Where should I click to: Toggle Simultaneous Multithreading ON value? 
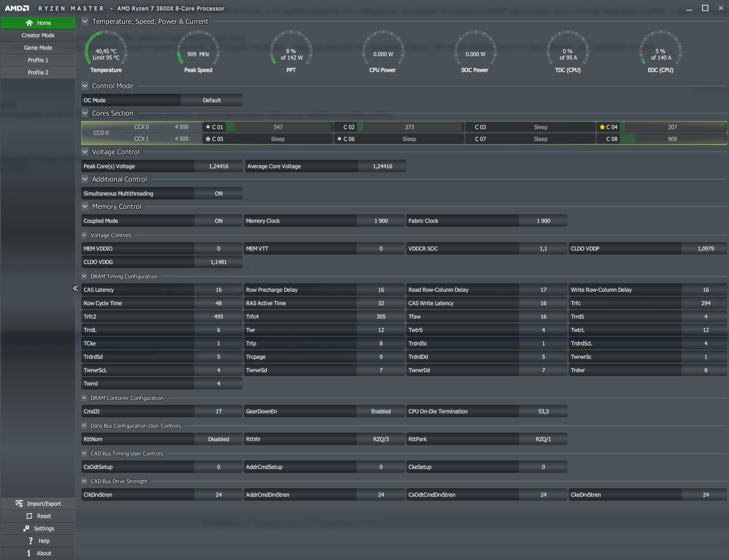click(218, 194)
